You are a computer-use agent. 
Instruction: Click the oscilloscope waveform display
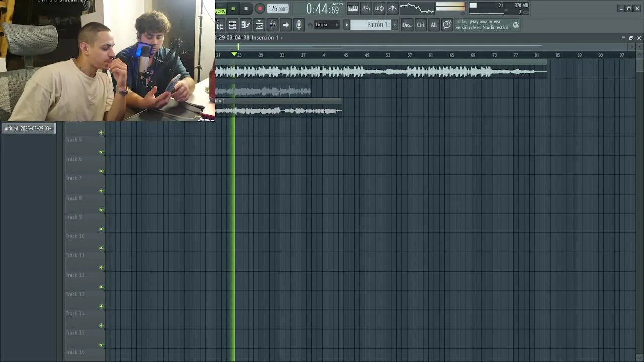click(x=417, y=8)
